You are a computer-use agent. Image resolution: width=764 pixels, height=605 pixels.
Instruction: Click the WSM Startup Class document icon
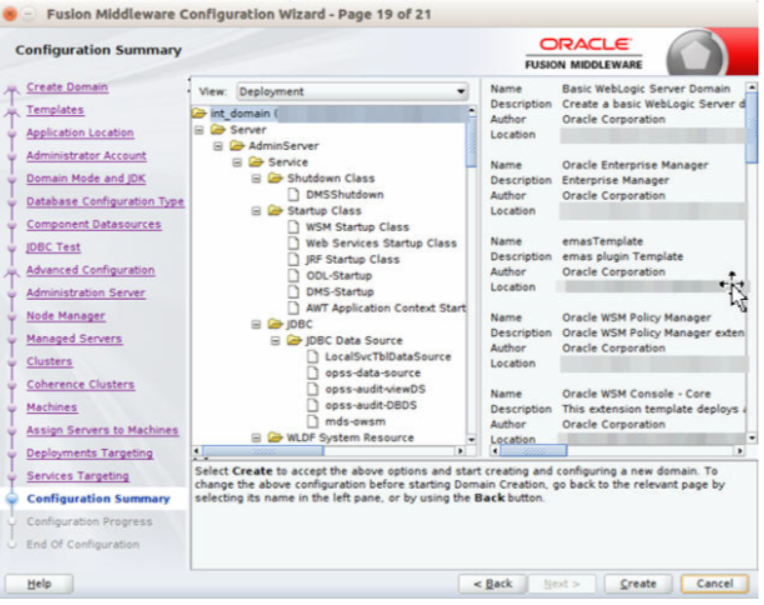point(293,227)
